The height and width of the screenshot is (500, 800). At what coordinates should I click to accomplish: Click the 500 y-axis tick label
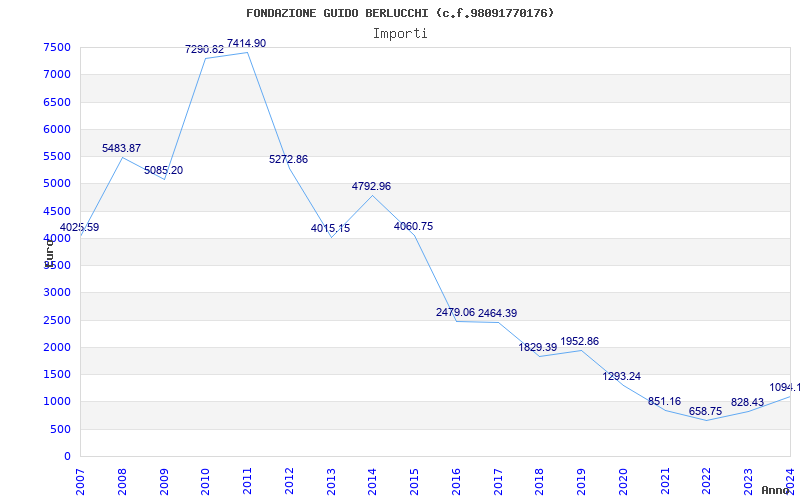click(61, 430)
